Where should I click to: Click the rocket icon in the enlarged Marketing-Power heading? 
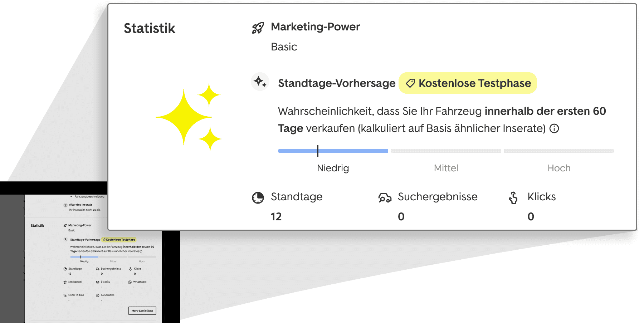pyautogui.click(x=258, y=28)
